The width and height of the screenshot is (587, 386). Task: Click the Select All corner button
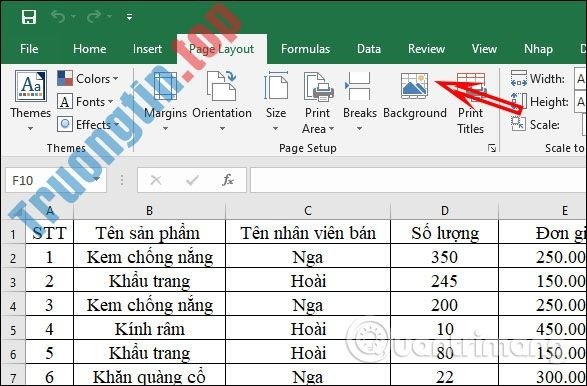pyautogui.click(x=13, y=211)
